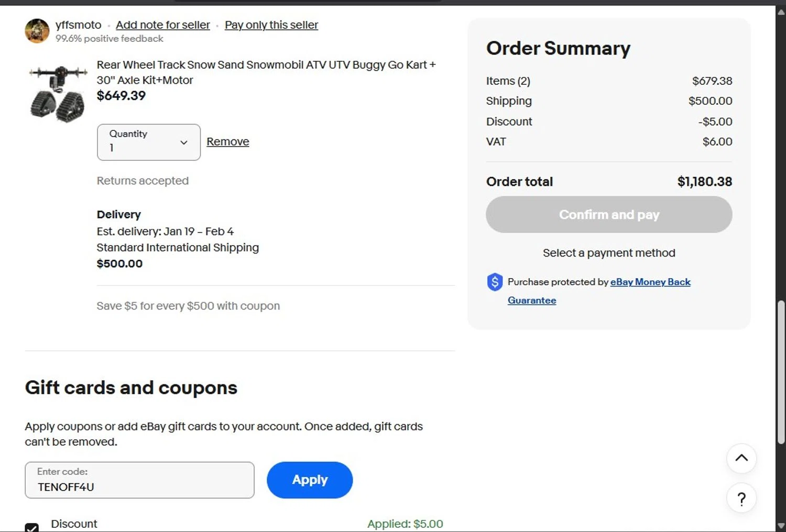Open the snow track kit product thumbnail
786x532 pixels.
[x=58, y=94]
